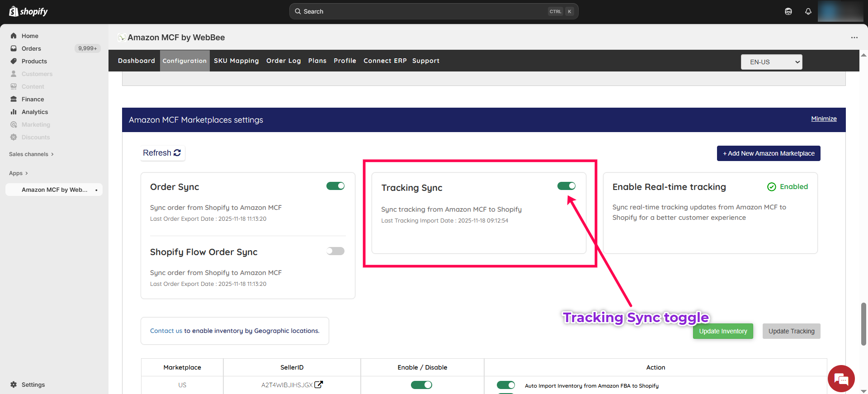The image size is (868, 394).
Task: Click the page vertical scrollbar thumb
Action: pyautogui.click(x=863, y=323)
